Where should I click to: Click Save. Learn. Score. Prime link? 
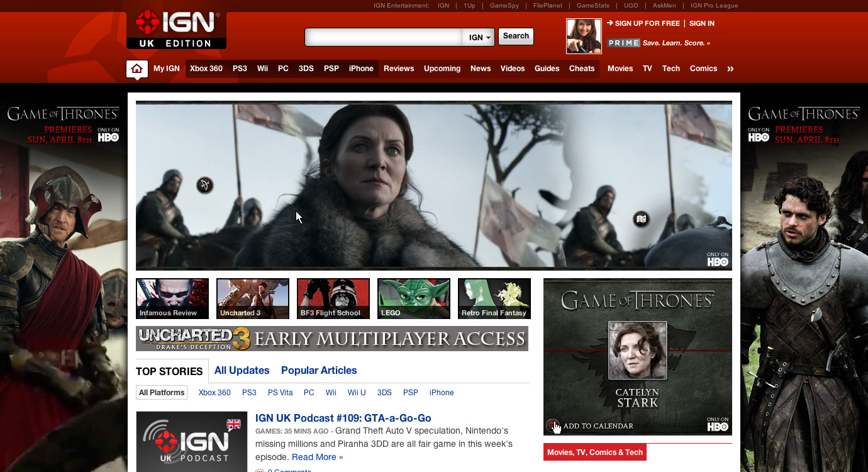tap(676, 43)
